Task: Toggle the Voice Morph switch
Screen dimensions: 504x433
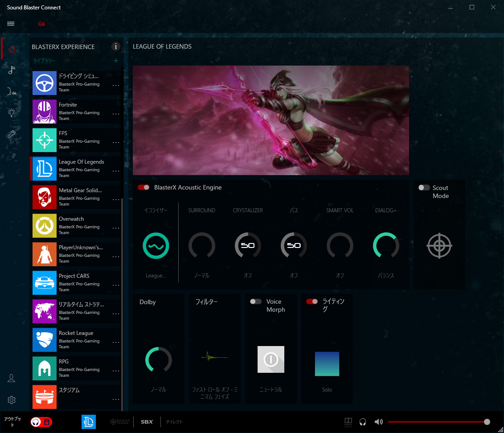Action: (256, 301)
